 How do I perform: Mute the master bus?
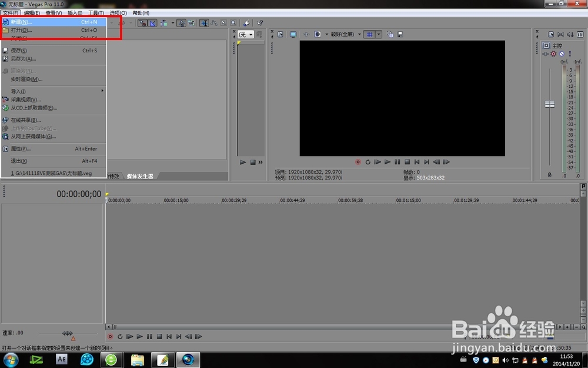tap(562, 54)
